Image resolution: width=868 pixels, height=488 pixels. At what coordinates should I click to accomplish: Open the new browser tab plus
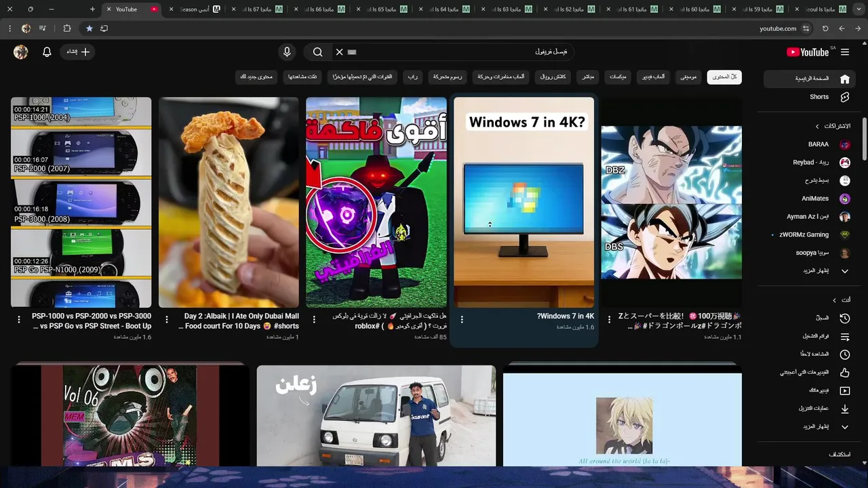[93, 9]
